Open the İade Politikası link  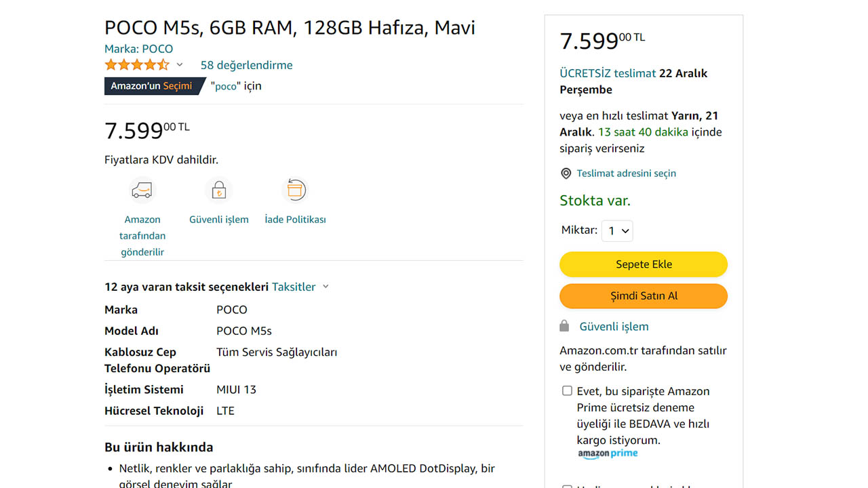pyautogui.click(x=295, y=220)
